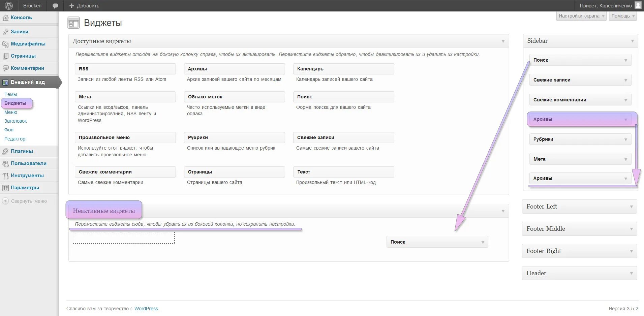This screenshot has width=644, height=316.
Task: Open the user avatar in the top bar
Action: click(638, 5)
